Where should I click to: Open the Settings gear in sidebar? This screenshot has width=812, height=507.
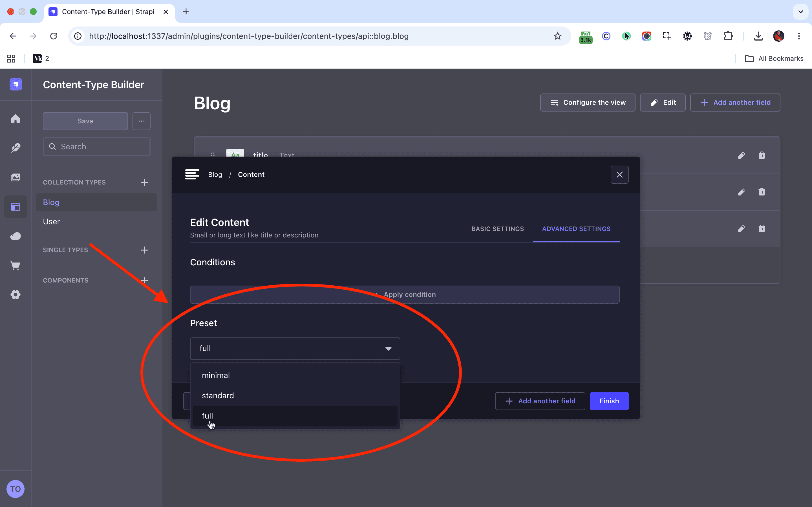(x=16, y=295)
